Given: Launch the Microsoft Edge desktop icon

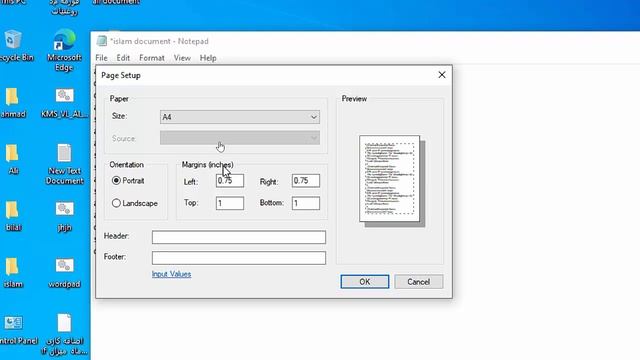Looking at the screenshot, I should 64,50.
